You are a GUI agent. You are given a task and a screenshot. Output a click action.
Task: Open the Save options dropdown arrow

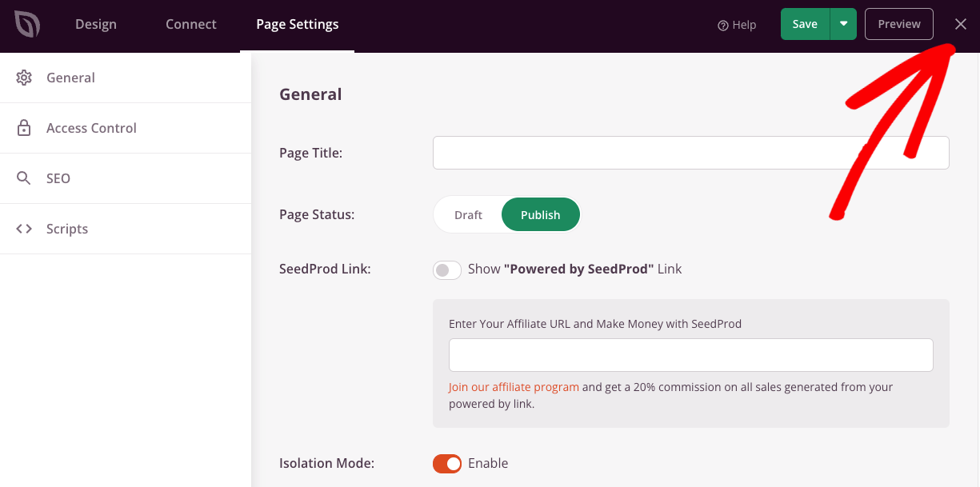click(x=843, y=24)
